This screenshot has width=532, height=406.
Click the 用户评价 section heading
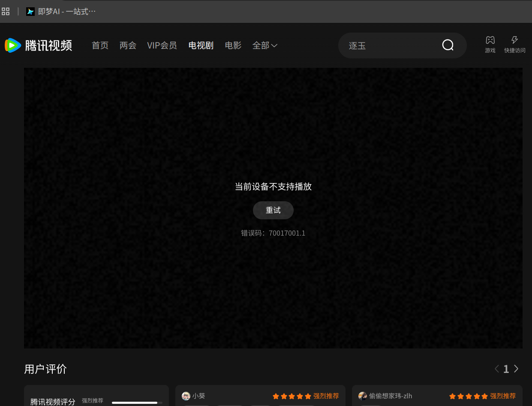click(x=45, y=369)
